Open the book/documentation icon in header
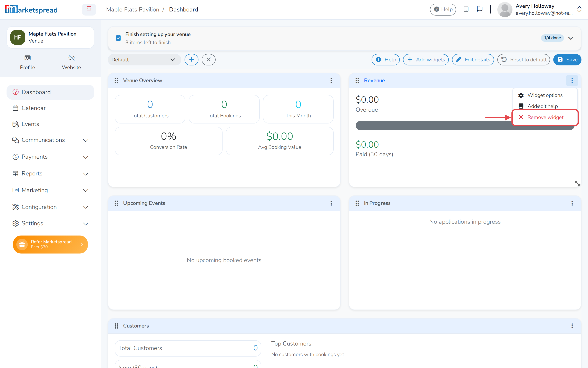Image resolution: width=588 pixels, height=368 pixels. (x=466, y=9)
